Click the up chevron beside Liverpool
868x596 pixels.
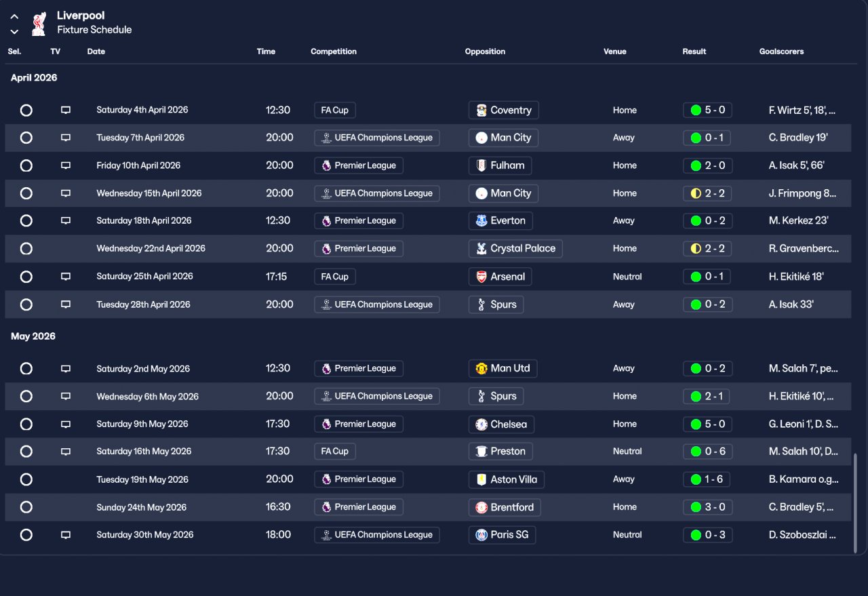[14, 16]
